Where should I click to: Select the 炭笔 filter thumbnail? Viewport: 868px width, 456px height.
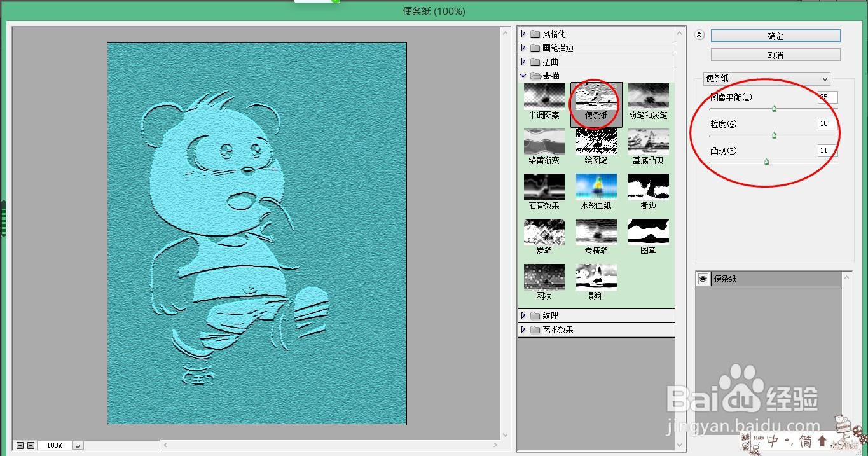544,231
